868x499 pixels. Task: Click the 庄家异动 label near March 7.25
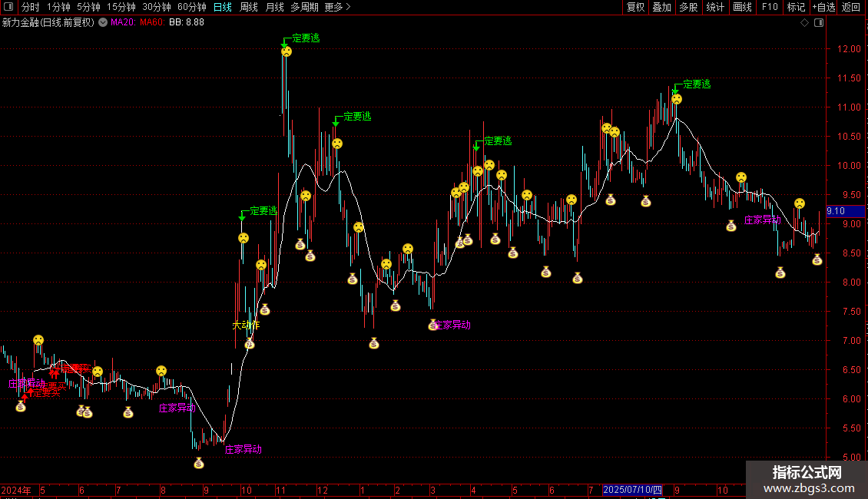(452, 326)
